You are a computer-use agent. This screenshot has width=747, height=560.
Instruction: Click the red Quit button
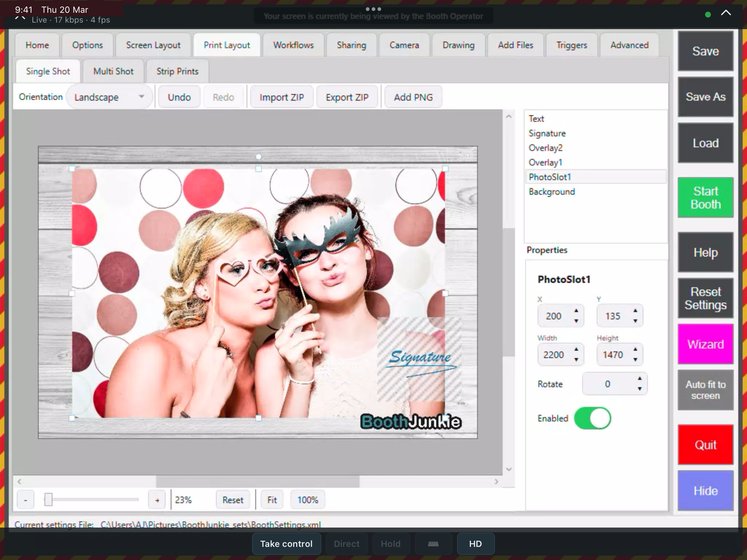pos(705,445)
